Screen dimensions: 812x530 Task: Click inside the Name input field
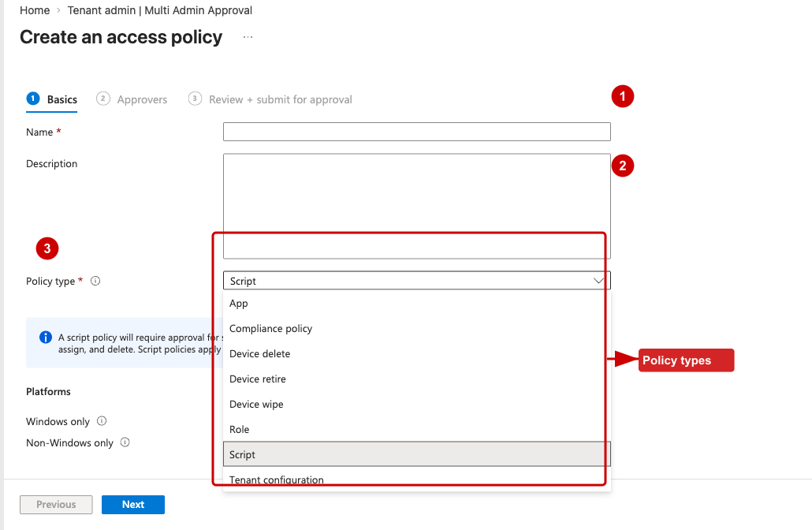point(415,131)
